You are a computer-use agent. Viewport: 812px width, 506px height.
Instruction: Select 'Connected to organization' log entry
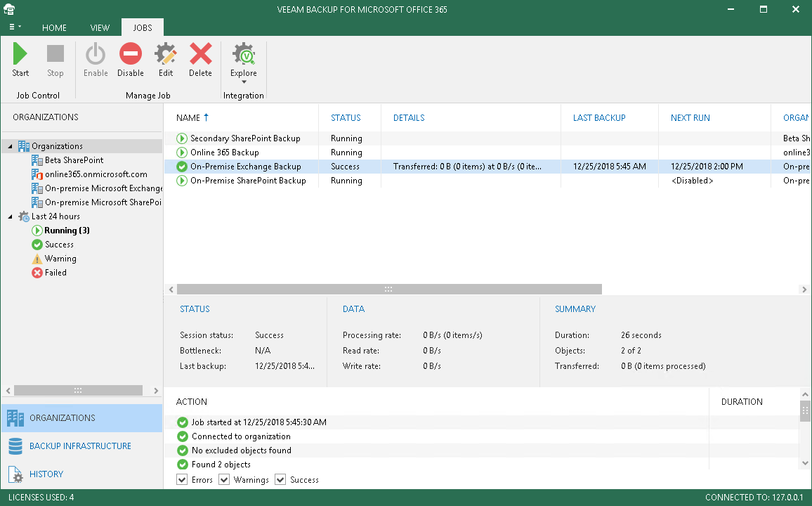pyautogui.click(x=241, y=436)
